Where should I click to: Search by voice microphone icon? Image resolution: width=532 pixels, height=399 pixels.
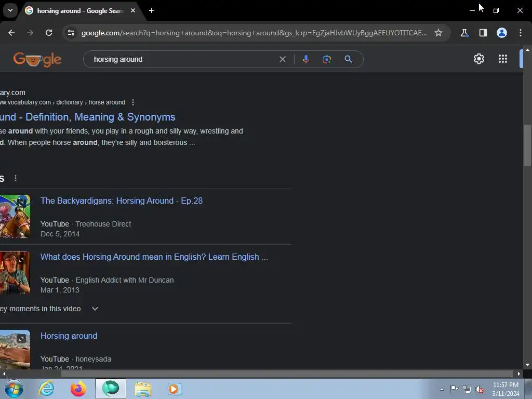(x=305, y=59)
